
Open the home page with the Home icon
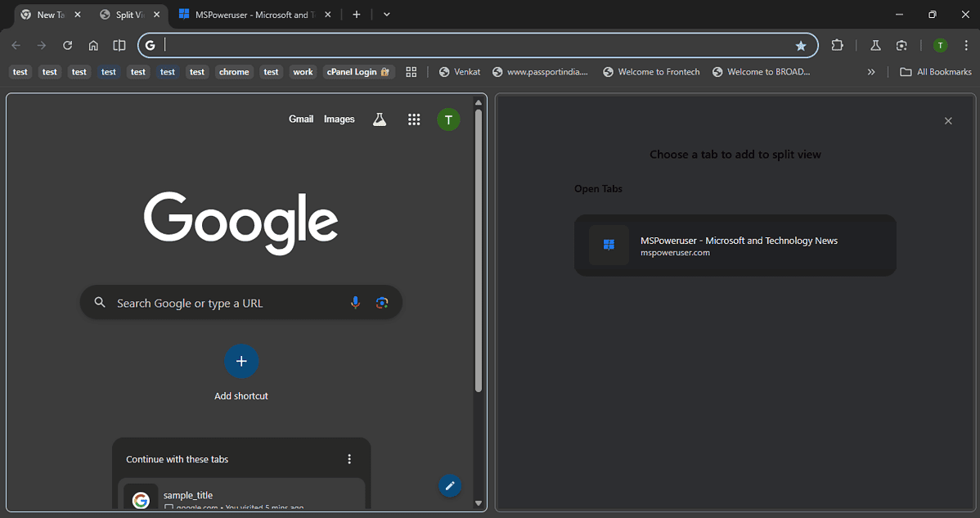[93, 45]
